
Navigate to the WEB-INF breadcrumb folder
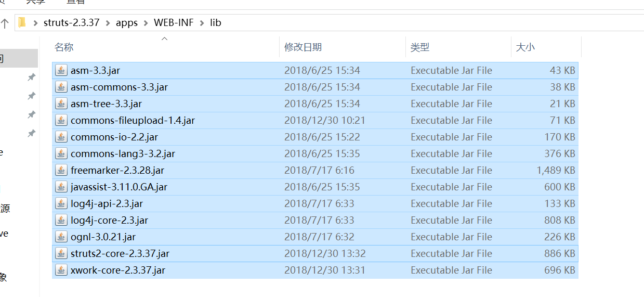coord(174,23)
